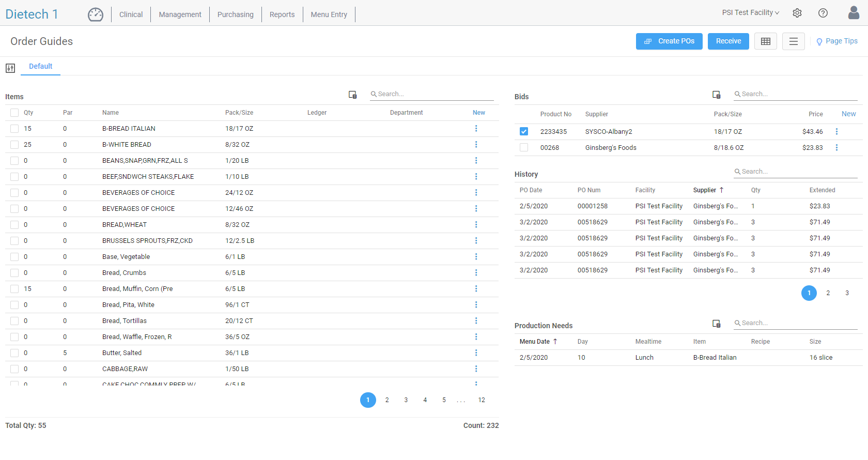Open the filter sliders icon beside Default
868x460 pixels.
(x=10, y=68)
